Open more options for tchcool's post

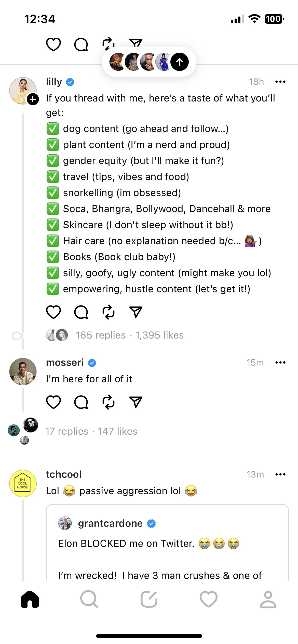point(280,474)
